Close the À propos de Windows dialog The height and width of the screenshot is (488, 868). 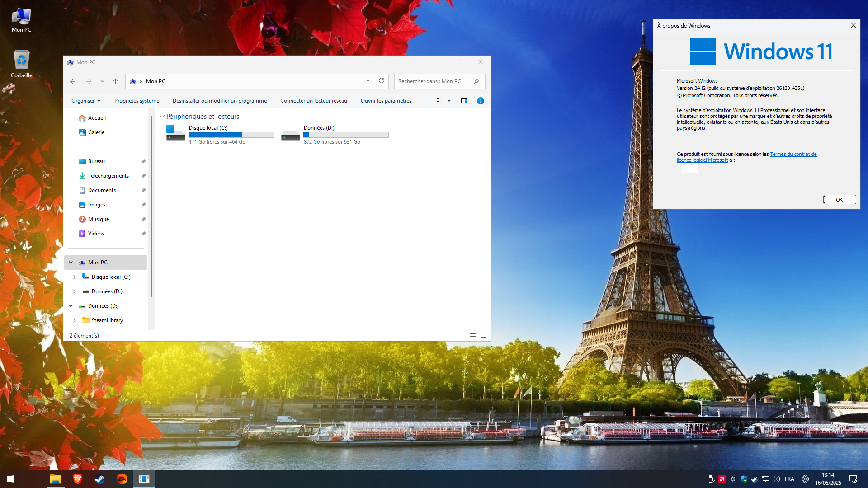[x=854, y=25]
